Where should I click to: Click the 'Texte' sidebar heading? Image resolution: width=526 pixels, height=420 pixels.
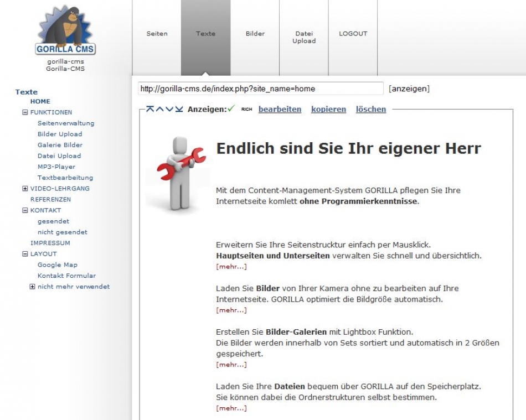[27, 92]
